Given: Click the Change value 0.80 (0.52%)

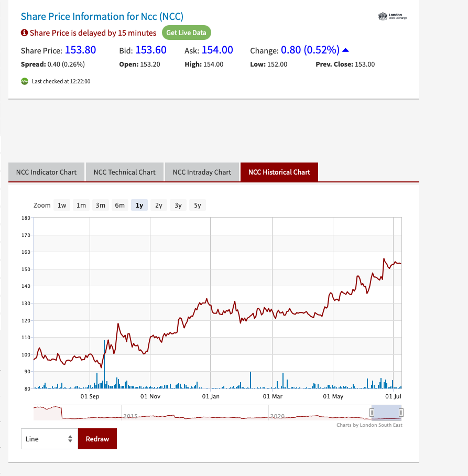Looking at the screenshot, I should (x=310, y=50).
